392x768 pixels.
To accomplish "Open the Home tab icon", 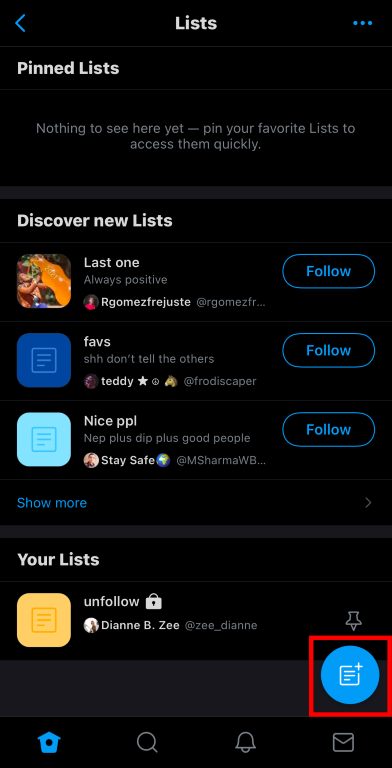I will (x=49, y=743).
